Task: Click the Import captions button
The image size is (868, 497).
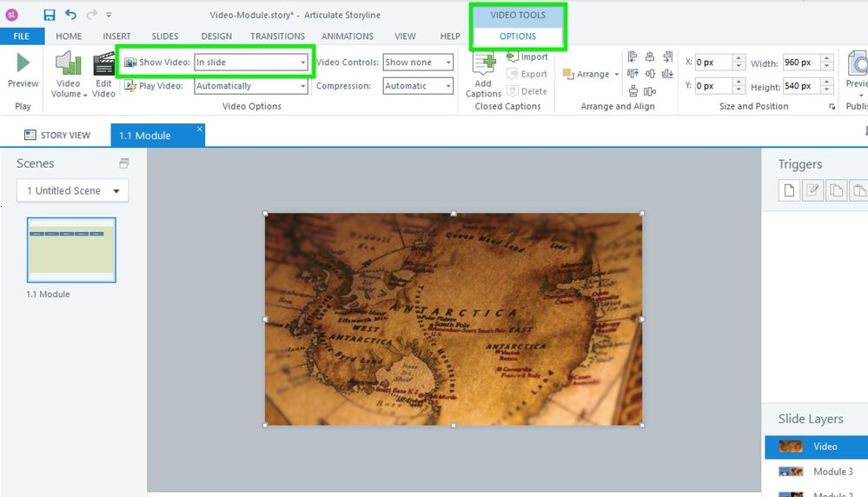Action: (527, 56)
